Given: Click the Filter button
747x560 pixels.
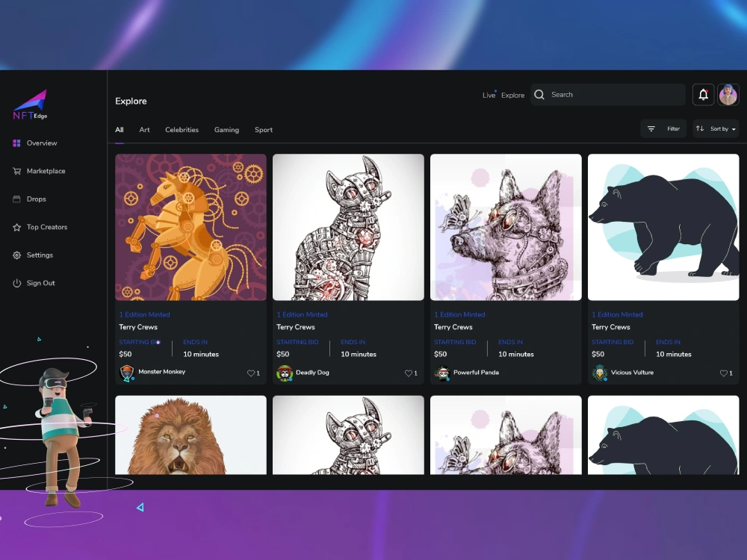Looking at the screenshot, I should coord(663,128).
